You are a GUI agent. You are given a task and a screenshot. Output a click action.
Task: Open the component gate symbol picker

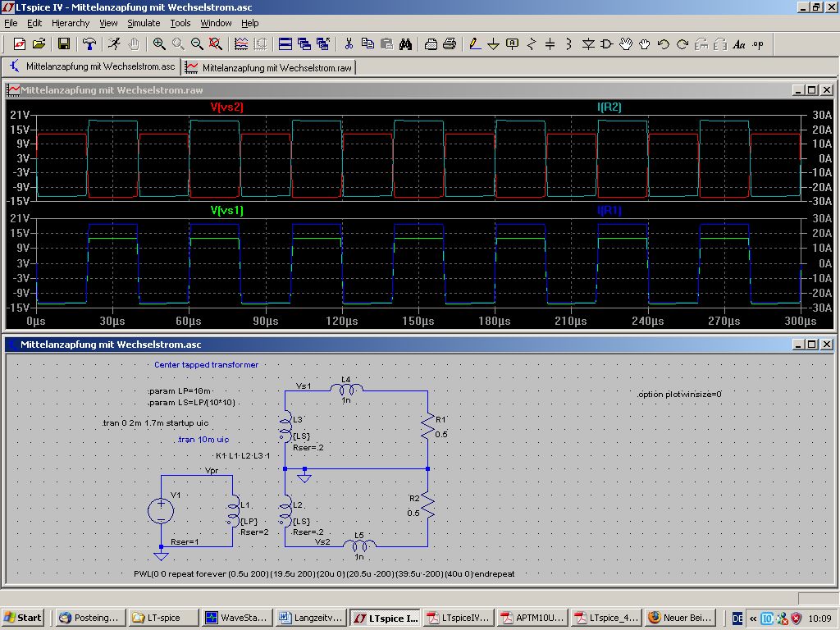point(606,44)
